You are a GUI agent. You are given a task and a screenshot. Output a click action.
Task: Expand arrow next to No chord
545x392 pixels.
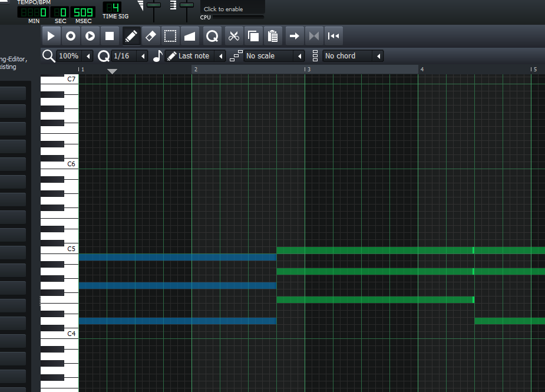pos(378,56)
